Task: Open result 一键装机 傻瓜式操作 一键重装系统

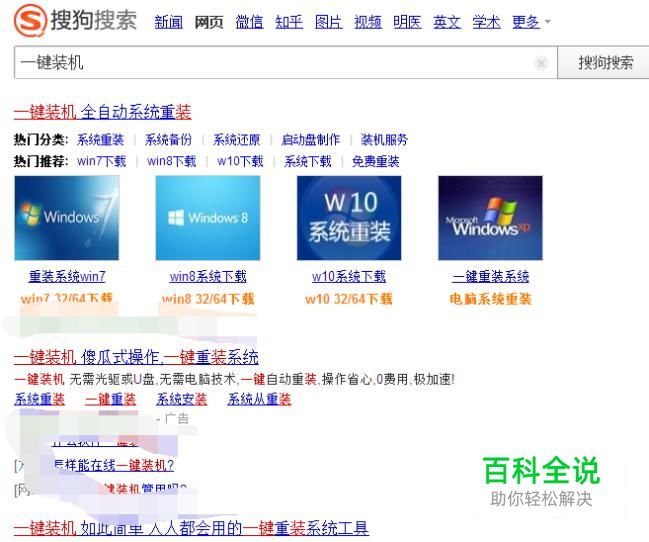Action: click(x=136, y=357)
